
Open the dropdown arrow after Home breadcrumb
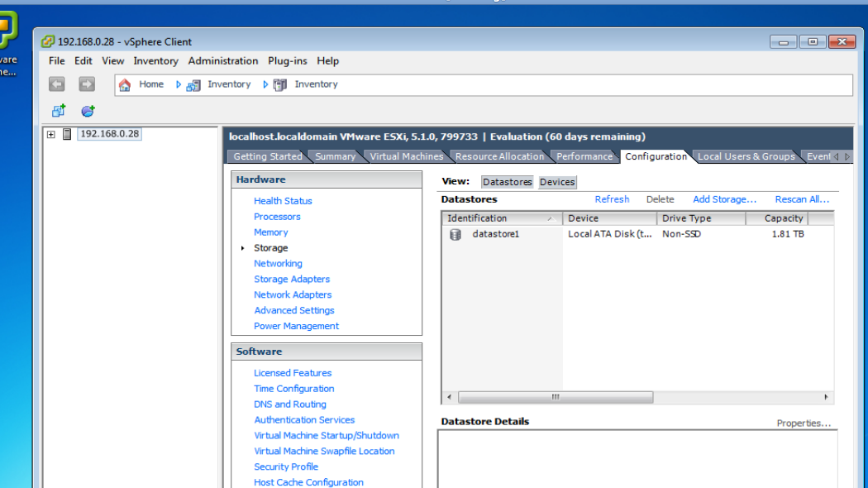[179, 84]
